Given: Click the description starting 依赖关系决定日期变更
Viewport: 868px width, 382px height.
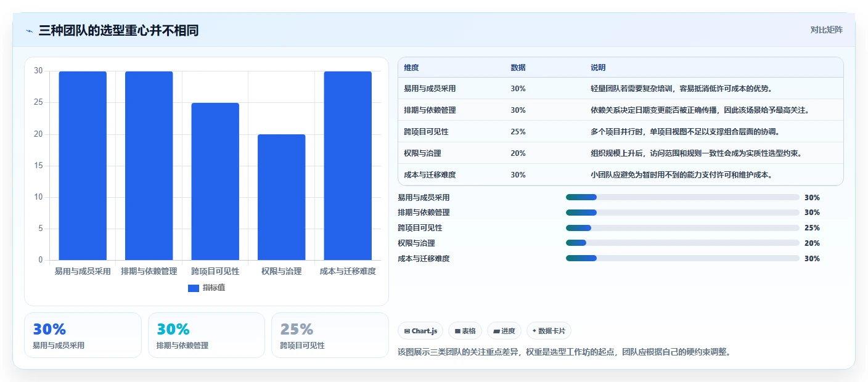Looking at the screenshot, I should pyautogui.click(x=700, y=110).
